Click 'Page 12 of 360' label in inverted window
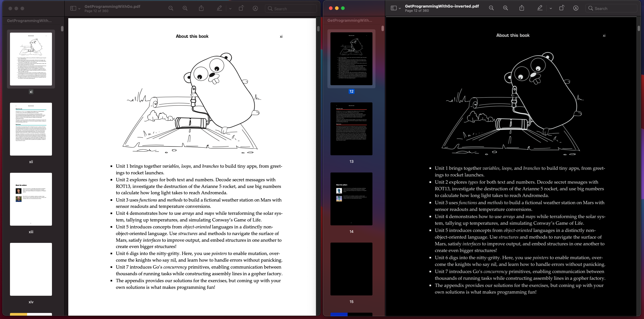The image size is (644, 319). point(417,11)
